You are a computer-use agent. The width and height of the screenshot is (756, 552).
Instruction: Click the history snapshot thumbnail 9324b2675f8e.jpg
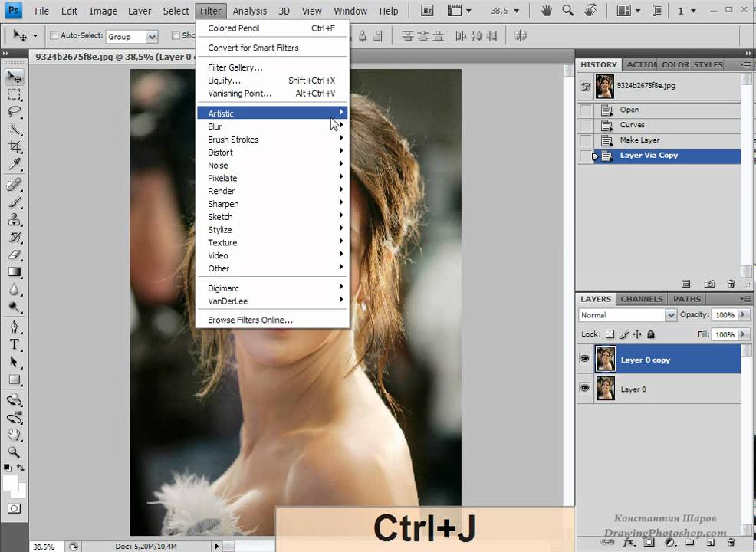(605, 87)
